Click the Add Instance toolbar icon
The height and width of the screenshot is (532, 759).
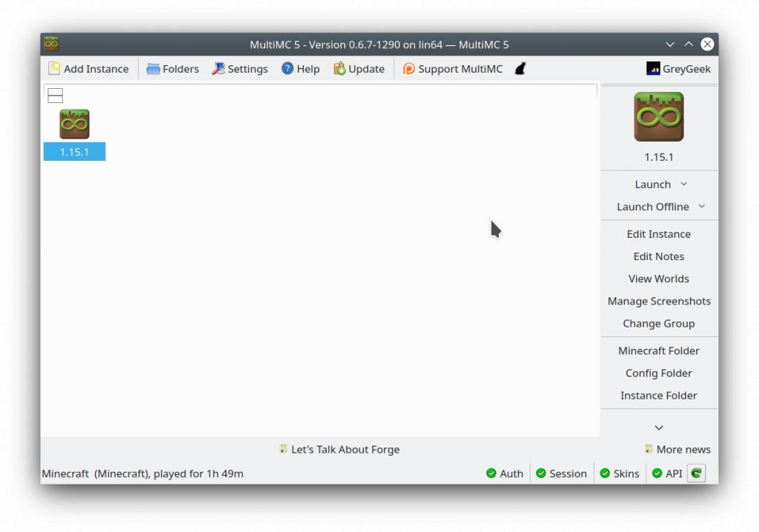[x=55, y=69]
